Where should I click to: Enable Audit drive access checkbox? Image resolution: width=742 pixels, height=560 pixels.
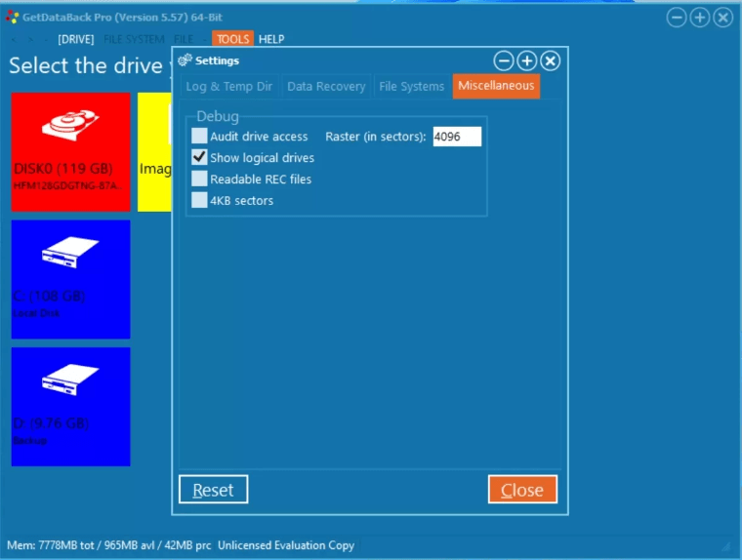click(199, 136)
